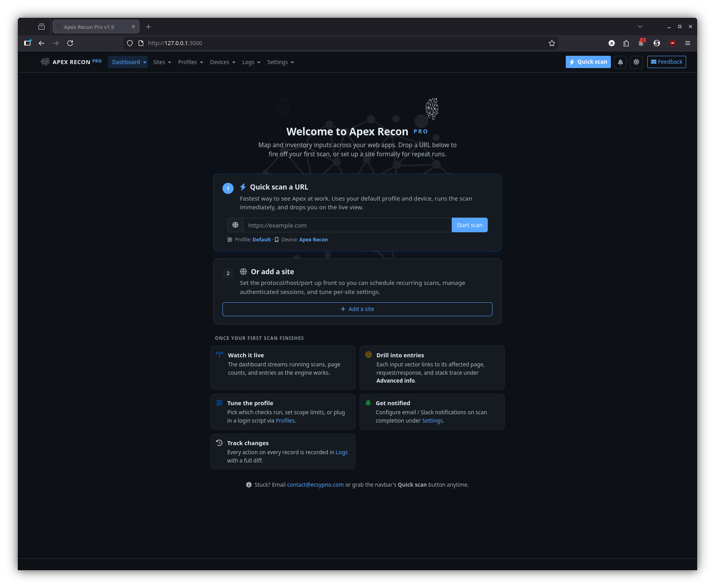
Task: Follow the Profiles link in Tune the profile
Action: 285,421
